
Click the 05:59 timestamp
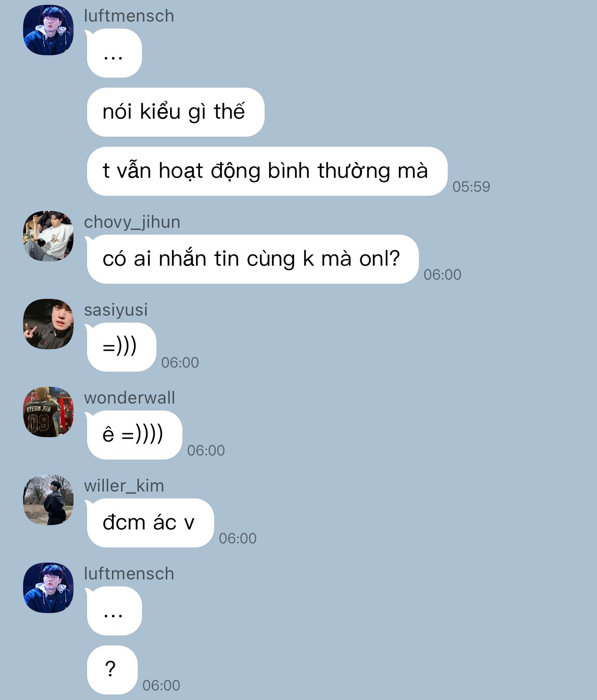click(471, 186)
